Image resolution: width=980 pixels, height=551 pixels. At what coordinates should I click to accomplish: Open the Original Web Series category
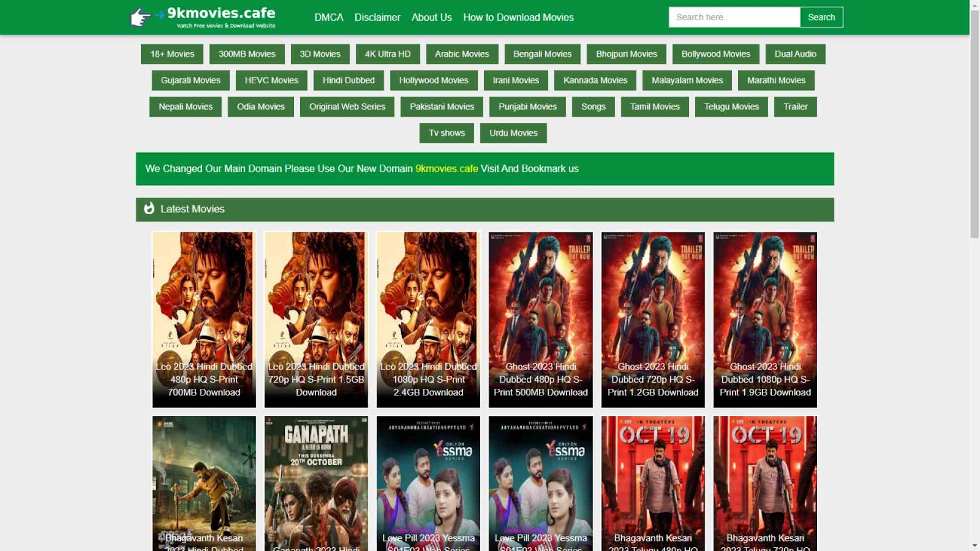pos(347,107)
